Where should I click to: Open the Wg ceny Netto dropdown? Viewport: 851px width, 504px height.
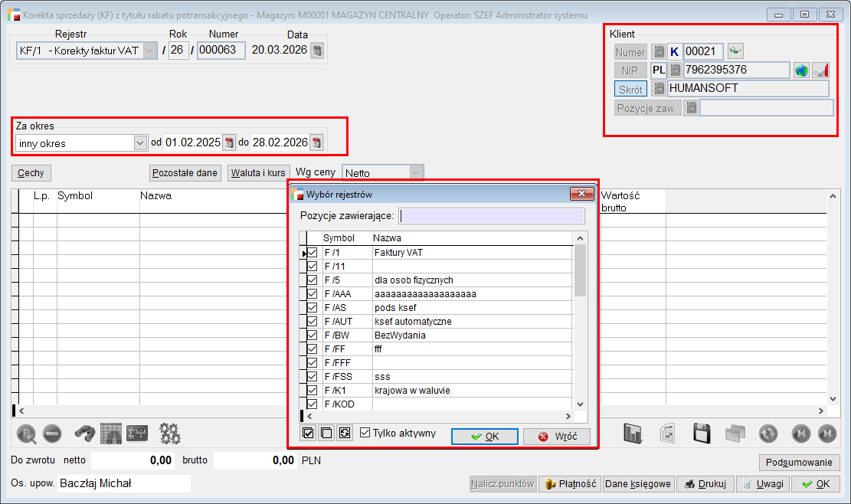tap(415, 173)
